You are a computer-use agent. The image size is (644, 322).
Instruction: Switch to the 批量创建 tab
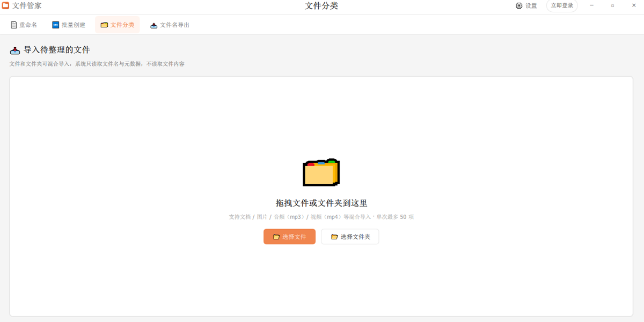pyautogui.click(x=69, y=25)
